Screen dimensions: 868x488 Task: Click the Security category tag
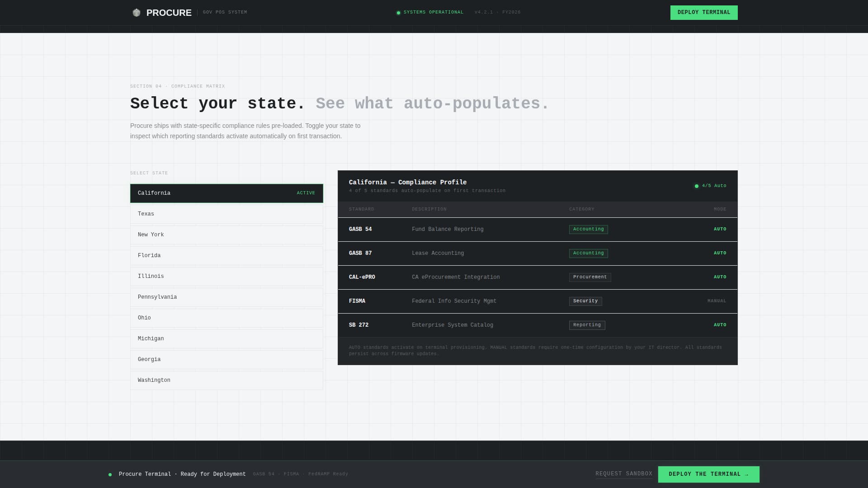click(x=585, y=301)
